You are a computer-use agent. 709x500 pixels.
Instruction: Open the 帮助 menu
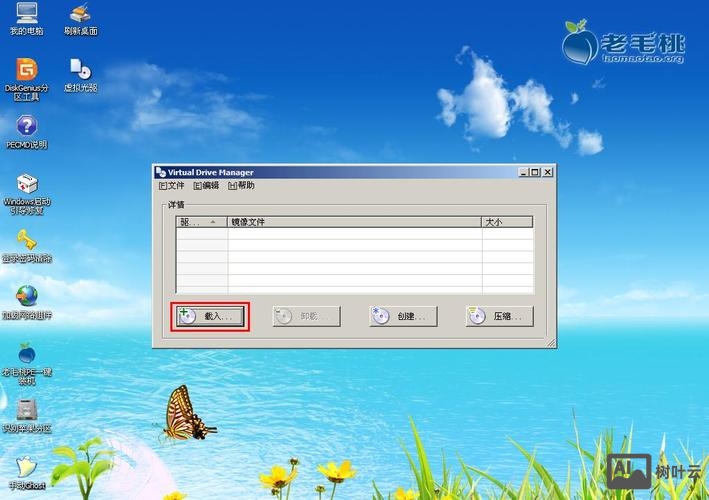(241, 186)
